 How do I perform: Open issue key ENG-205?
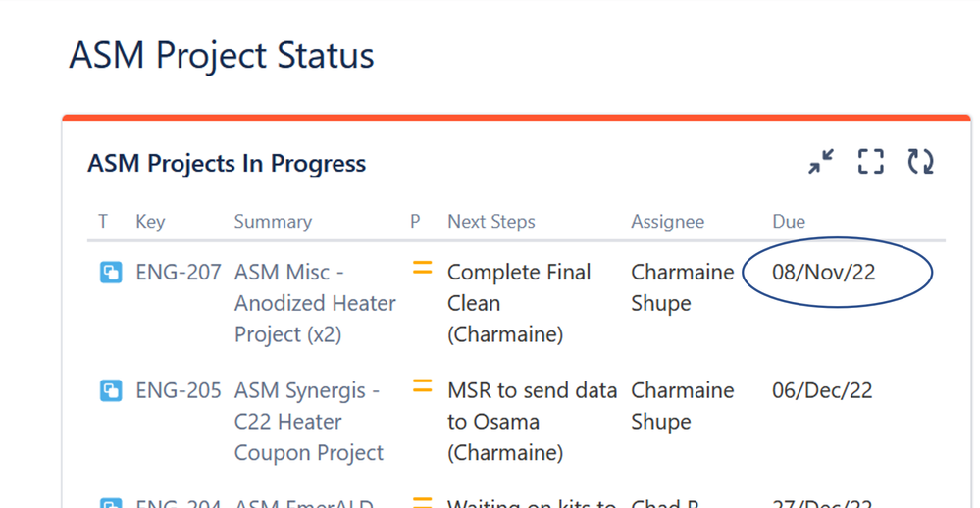[179, 390]
